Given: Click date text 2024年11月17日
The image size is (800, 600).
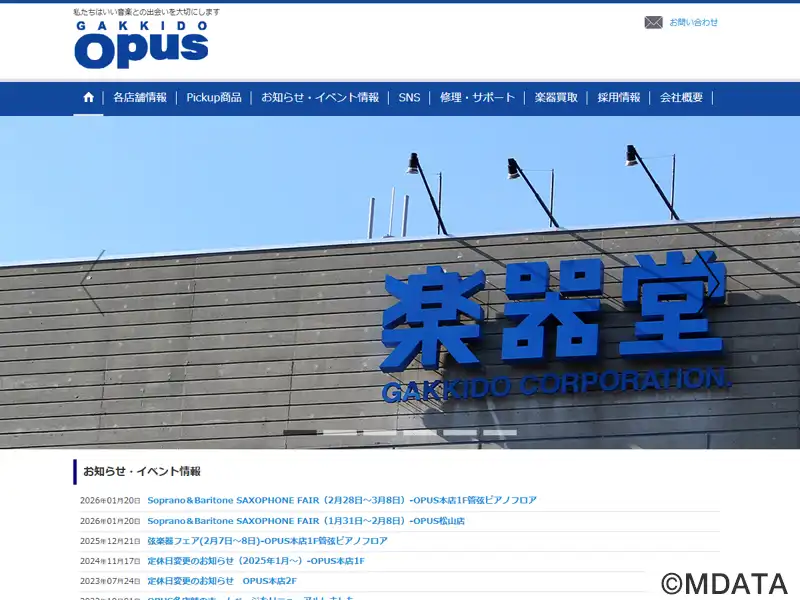Looking at the screenshot, I should pyautogui.click(x=110, y=561).
